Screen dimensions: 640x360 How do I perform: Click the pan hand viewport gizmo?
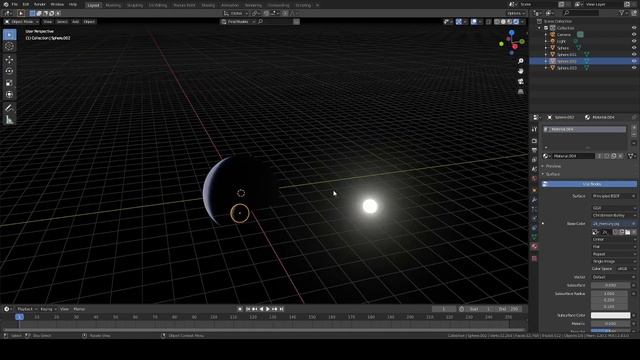tap(521, 71)
